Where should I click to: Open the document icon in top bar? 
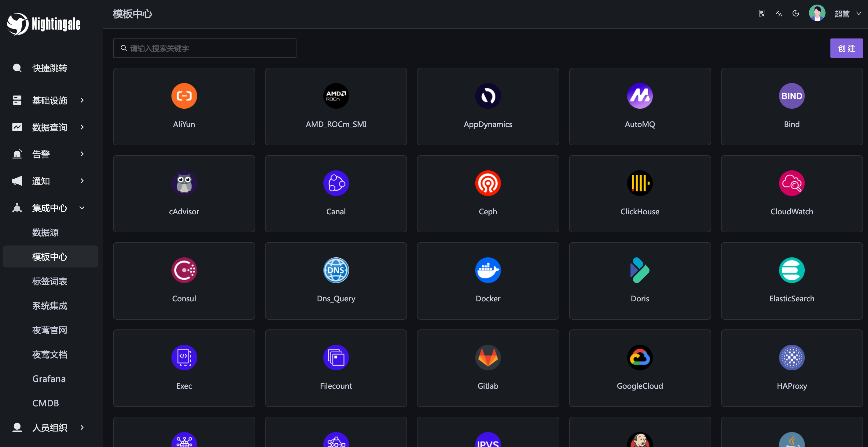(x=761, y=13)
